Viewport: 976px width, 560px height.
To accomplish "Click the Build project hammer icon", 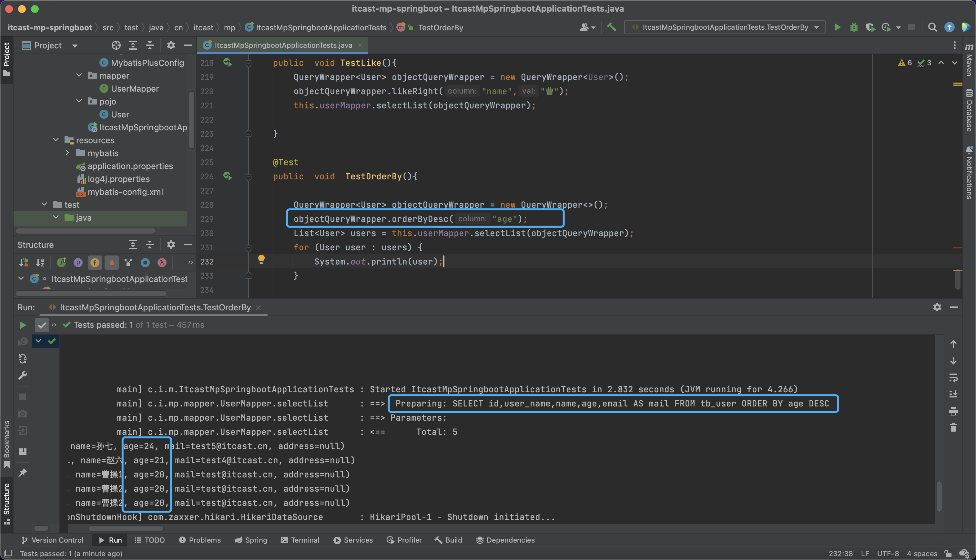I will [x=611, y=27].
